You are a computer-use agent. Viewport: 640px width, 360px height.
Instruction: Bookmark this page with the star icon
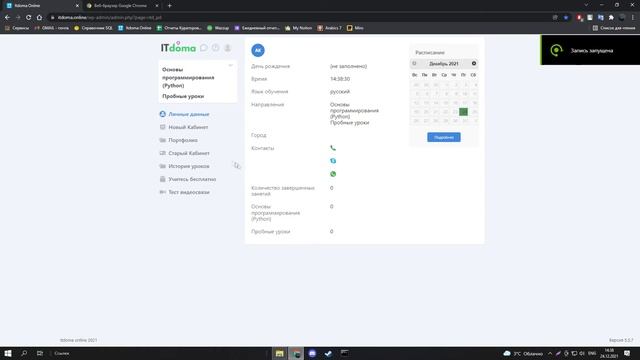click(x=566, y=18)
